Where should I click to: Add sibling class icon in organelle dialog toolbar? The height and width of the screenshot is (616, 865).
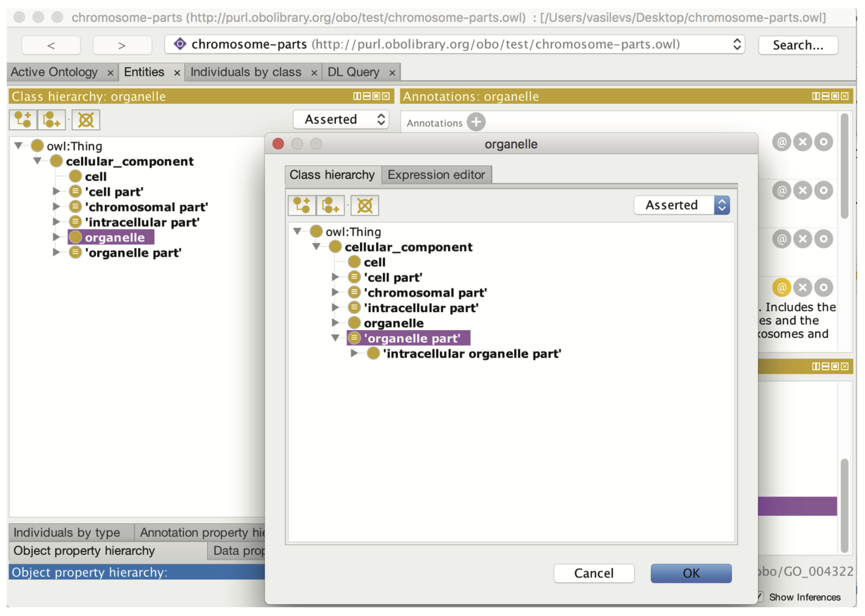point(330,206)
